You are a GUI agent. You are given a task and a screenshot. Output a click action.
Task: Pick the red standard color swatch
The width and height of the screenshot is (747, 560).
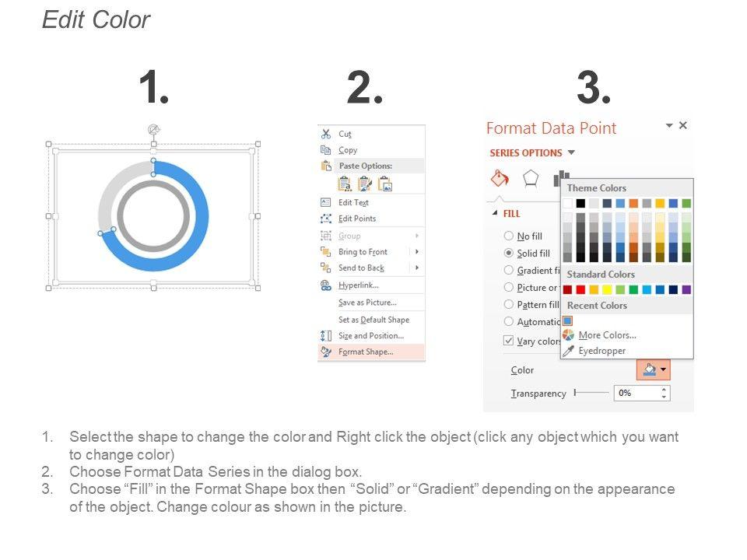pos(580,289)
